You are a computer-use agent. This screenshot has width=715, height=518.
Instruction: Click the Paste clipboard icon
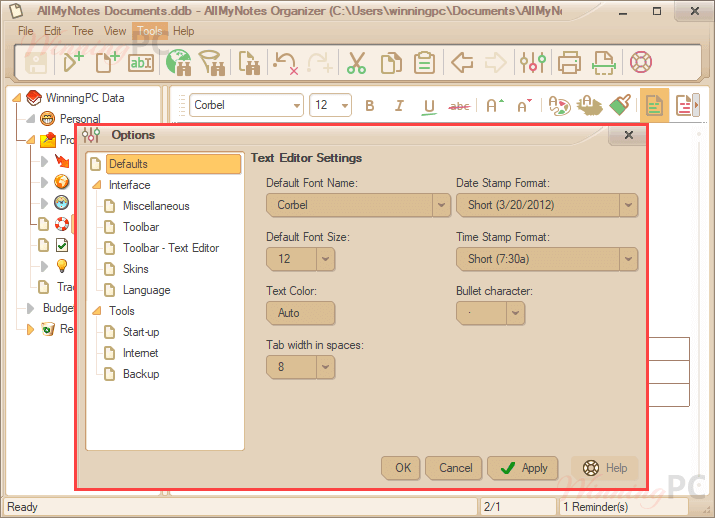(424, 62)
